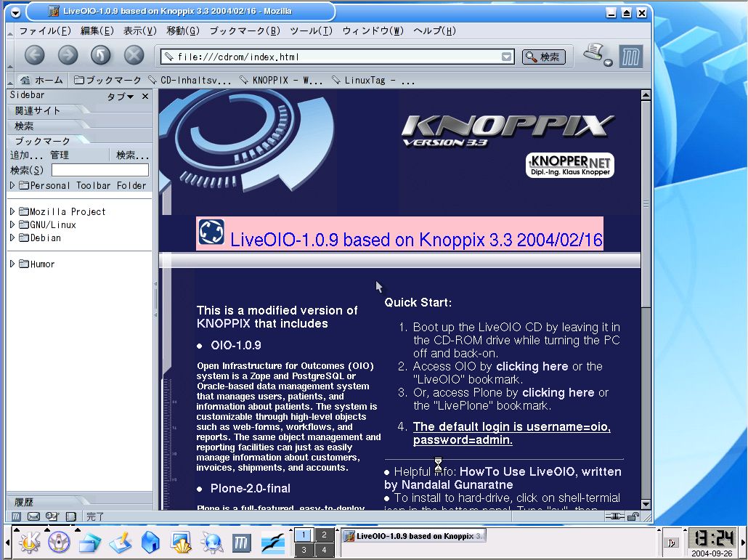
Task: Open the Mail envelope icon in status bar
Action: click(x=33, y=516)
